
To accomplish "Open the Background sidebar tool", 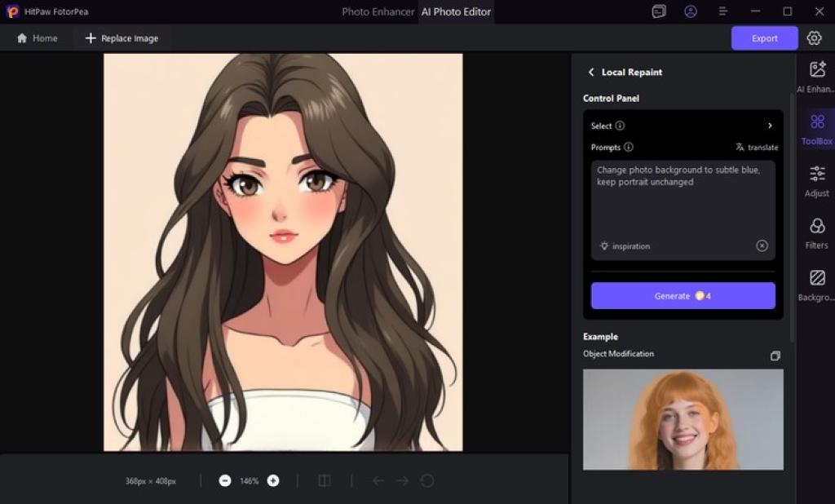I will click(x=816, y=285).
